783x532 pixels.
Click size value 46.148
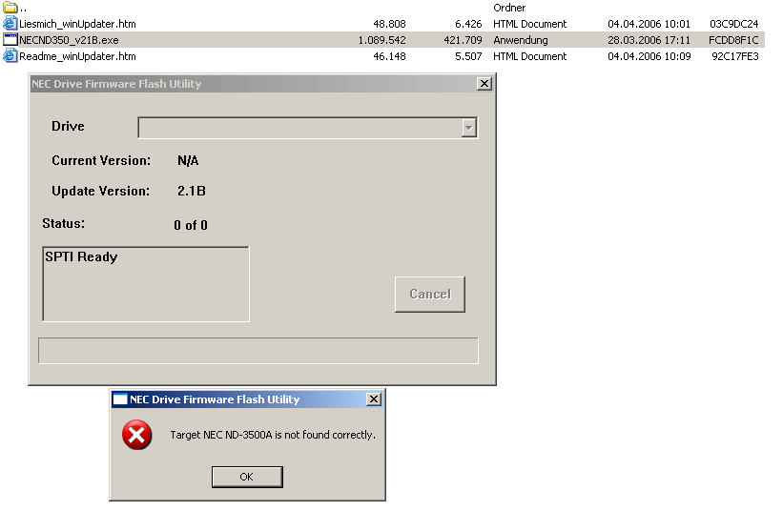point(389,56)
